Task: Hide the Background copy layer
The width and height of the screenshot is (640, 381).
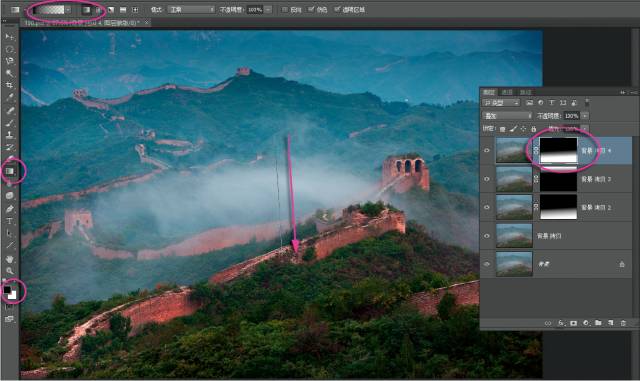Action: pos(487,236)
